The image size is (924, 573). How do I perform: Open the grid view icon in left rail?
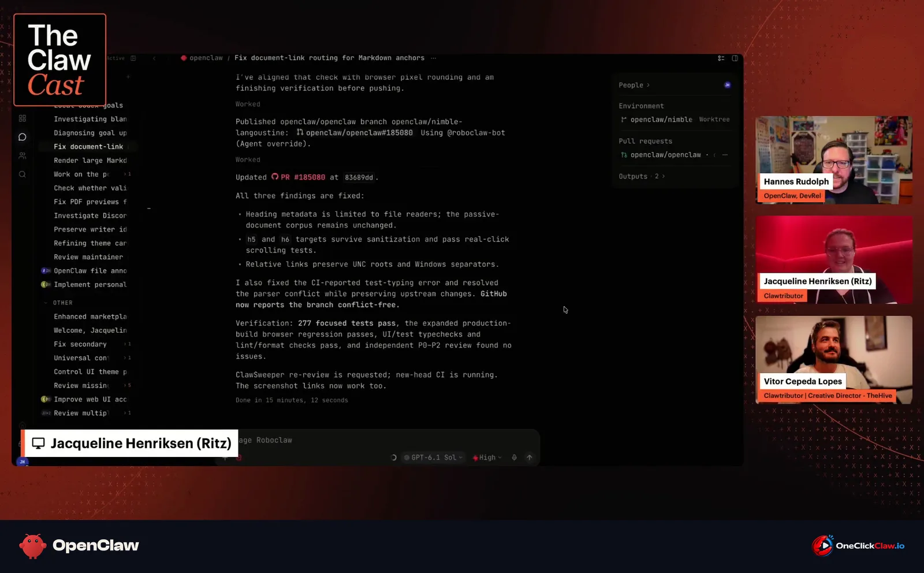(23, 118)
